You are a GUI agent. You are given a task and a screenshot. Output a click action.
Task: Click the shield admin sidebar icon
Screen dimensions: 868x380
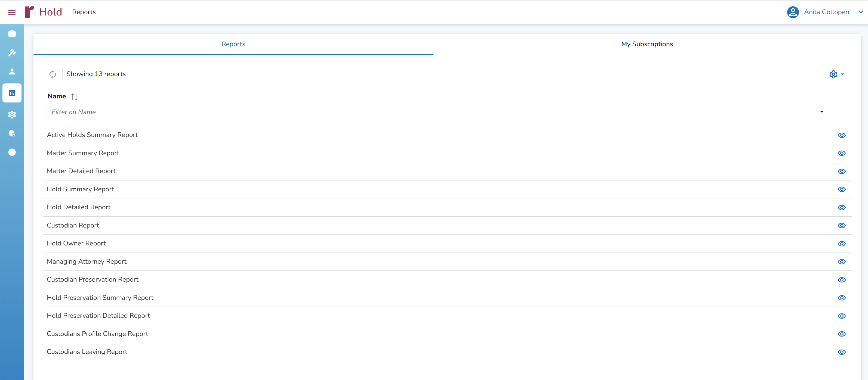coord(12,133)
